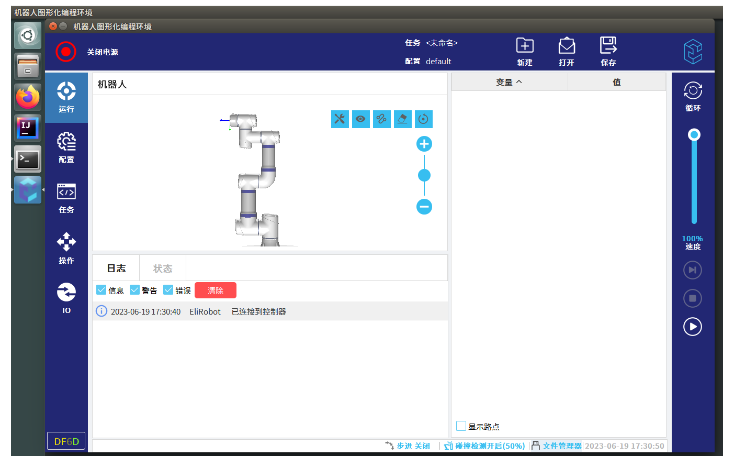Image resolution: width=736 pixels, height=462 pixels.
Task: Click the eye icon in robot view
Action: [361, 119]
